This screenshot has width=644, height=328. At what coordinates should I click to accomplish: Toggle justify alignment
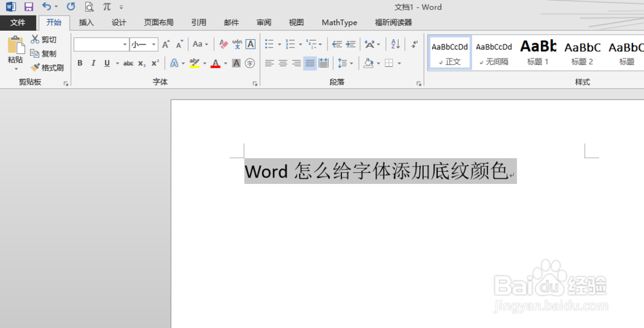(x=310, y=63)
